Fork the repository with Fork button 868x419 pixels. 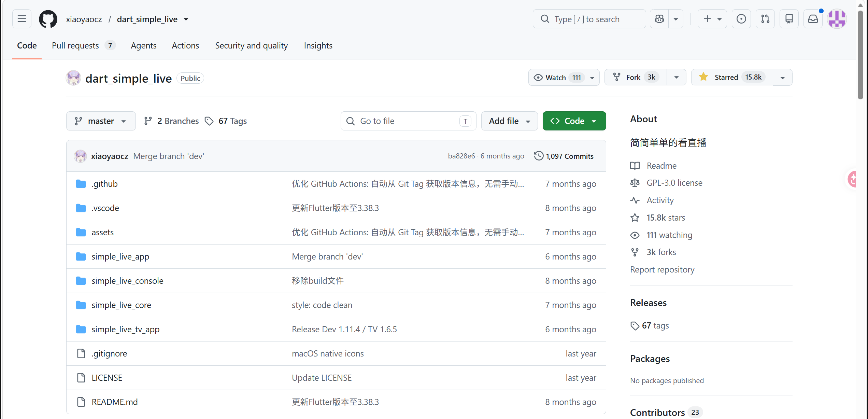point(636,78)
